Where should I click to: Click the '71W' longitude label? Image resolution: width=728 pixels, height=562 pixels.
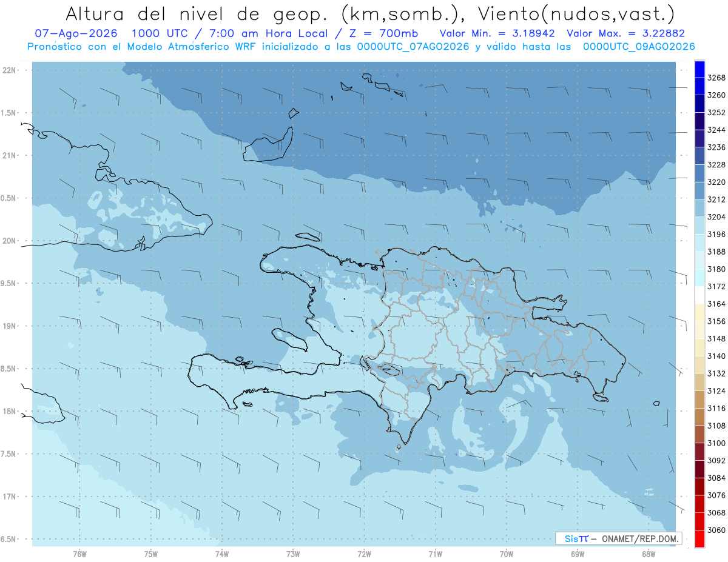pos(435,554)
